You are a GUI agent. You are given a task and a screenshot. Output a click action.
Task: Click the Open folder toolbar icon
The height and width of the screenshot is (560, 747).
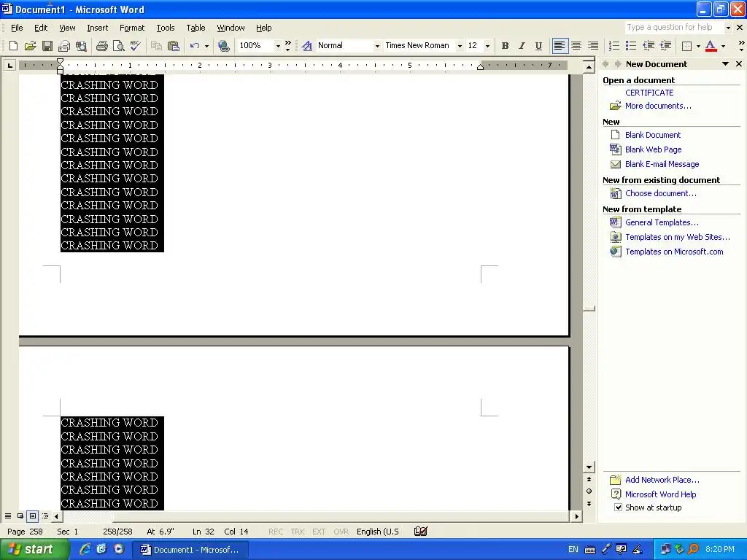point(30,46)
